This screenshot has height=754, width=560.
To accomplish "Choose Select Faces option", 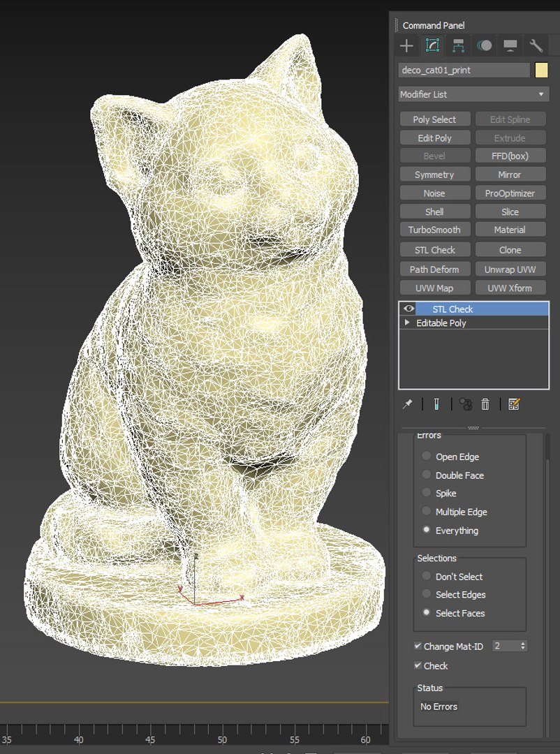I will [426, 612].
